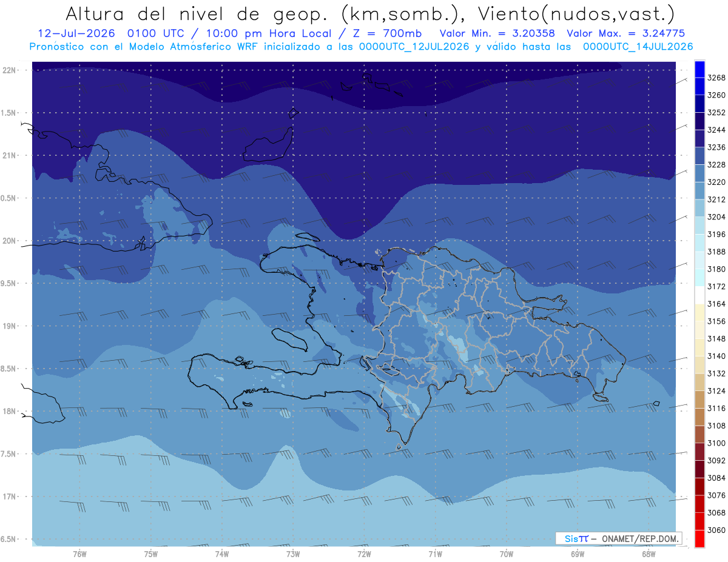Click the '0000UTC_14JUL2026' valid-until time text

click(638, 47)
